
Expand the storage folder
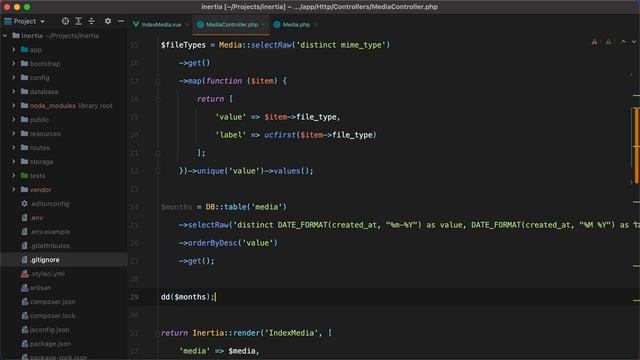tap(13, 162)
